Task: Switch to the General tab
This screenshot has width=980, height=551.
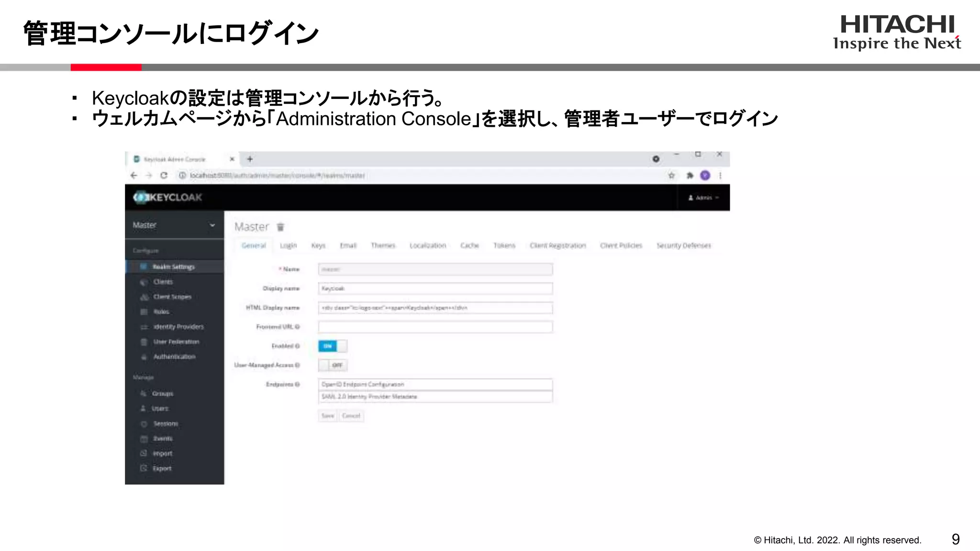Action: click(x=254, y=245)
